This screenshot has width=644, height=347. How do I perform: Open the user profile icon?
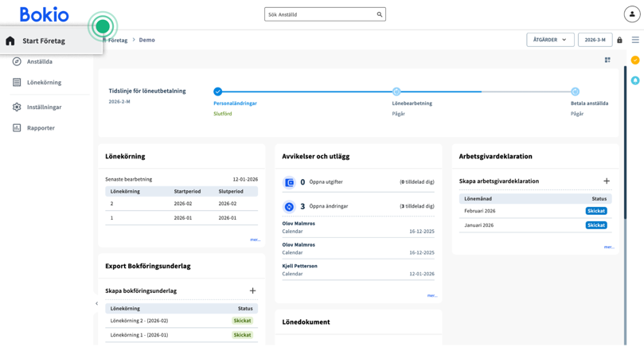pyautogui.click(x=630, y=14)
